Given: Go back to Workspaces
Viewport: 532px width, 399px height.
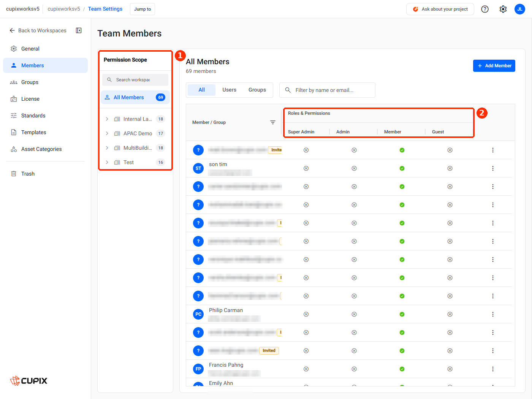Looking at the screenshot, I should tap(38, 30).
